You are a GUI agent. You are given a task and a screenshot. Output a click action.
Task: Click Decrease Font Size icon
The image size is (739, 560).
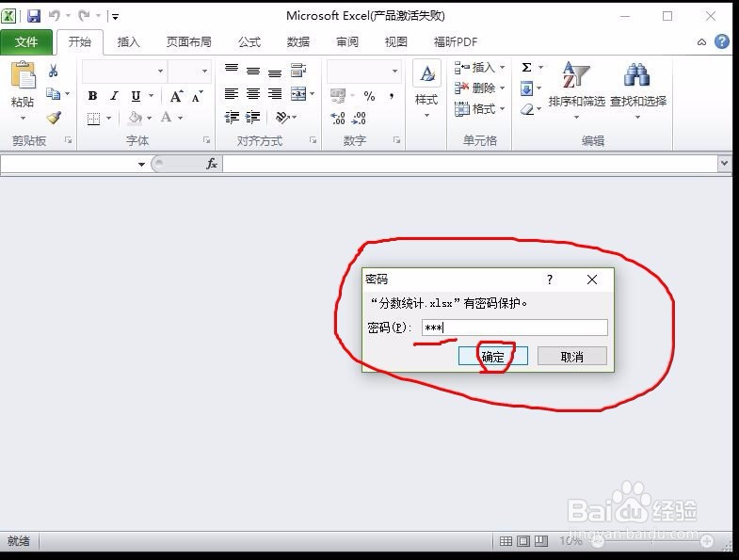point(197,96)
